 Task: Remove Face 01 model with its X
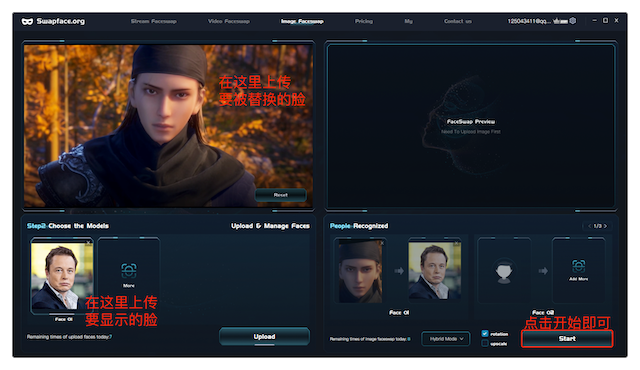pos(88,242)
